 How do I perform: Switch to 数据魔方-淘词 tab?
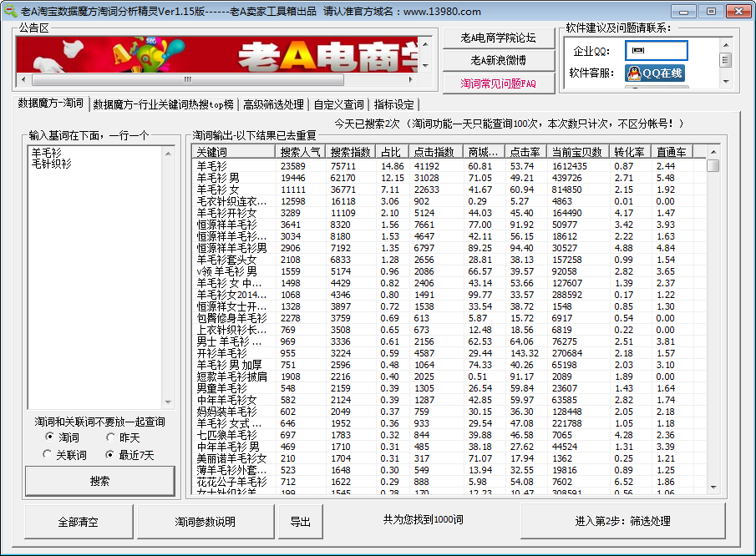point(51,104)
